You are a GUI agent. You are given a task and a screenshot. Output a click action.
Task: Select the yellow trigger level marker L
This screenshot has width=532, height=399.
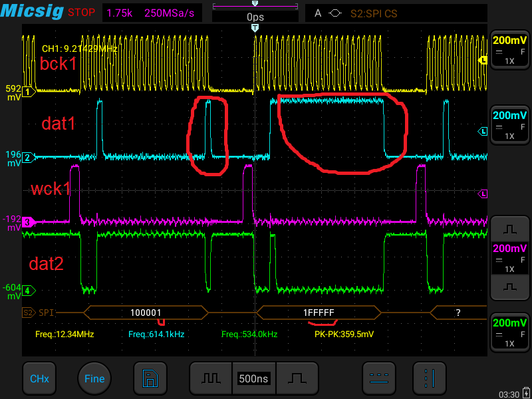point(483,61)
